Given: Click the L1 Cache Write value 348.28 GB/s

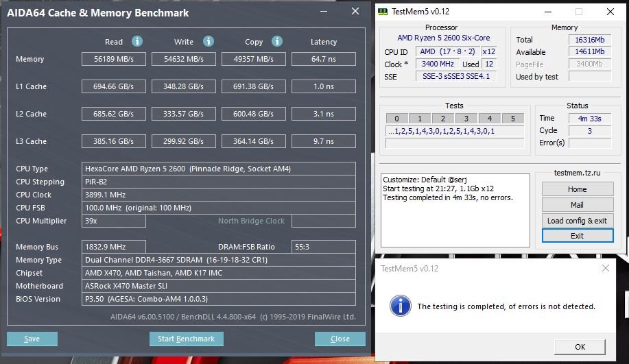Looking at the screenshot, I should (x=183, y=86).
